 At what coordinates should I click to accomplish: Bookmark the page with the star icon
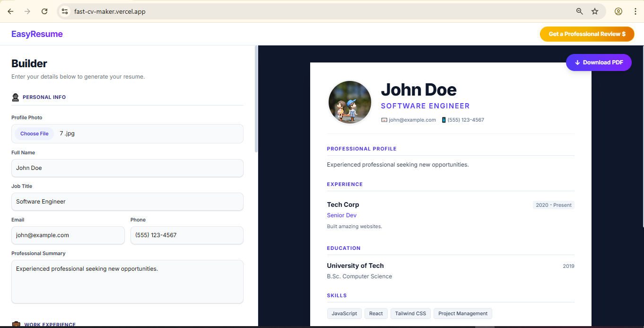pyautogui.click(x=595, y=11)
